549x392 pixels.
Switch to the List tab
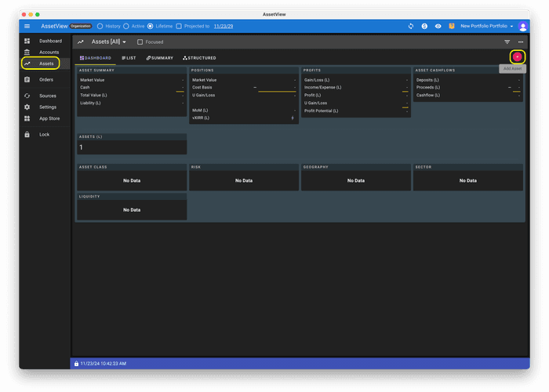(129, 58)
